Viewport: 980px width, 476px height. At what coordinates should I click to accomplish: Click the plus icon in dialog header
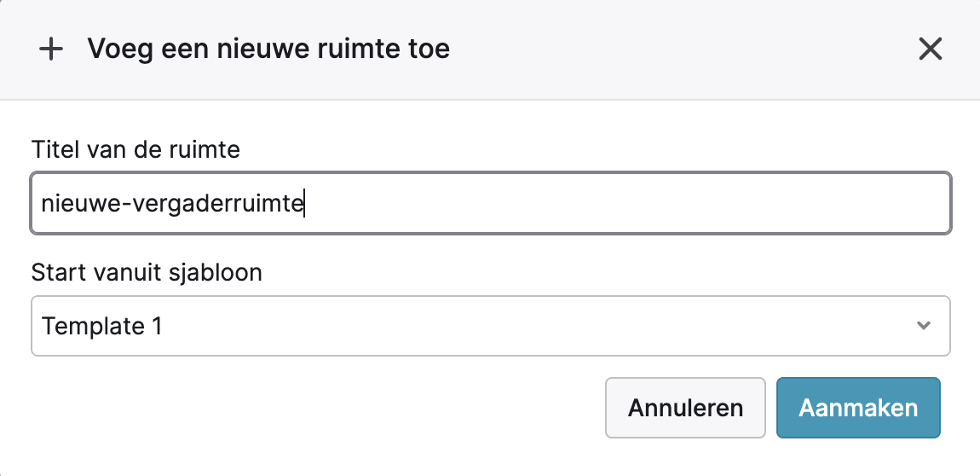coord(52,49)
